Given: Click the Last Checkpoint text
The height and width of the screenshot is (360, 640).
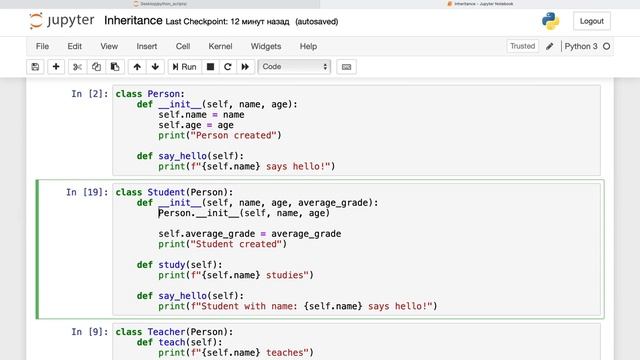Looking at the screenshot, I should [x=227, y=22].
